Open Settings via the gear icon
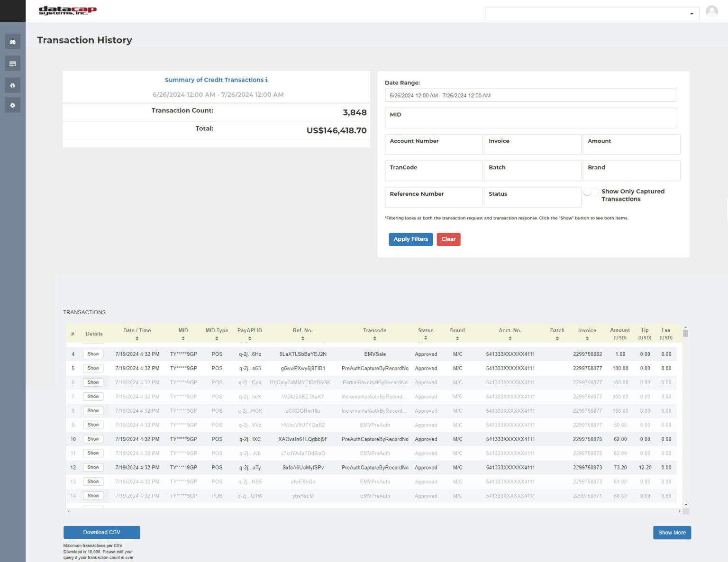This screenshot has height=562, width=728. pyautogui.click(x=13, y=105)
